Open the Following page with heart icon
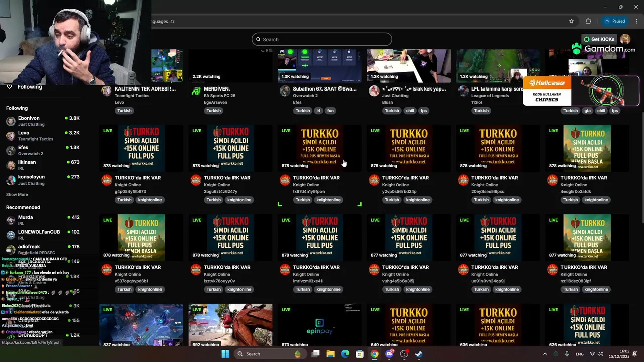644x362 pixels. tap(24, 87)
